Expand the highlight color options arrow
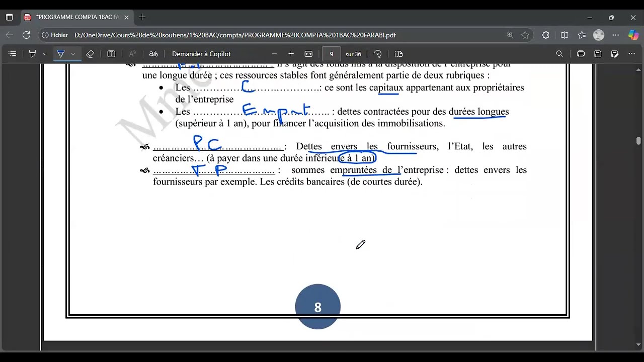The height and width of the screenshot is (362, 644). coord(45,54)
